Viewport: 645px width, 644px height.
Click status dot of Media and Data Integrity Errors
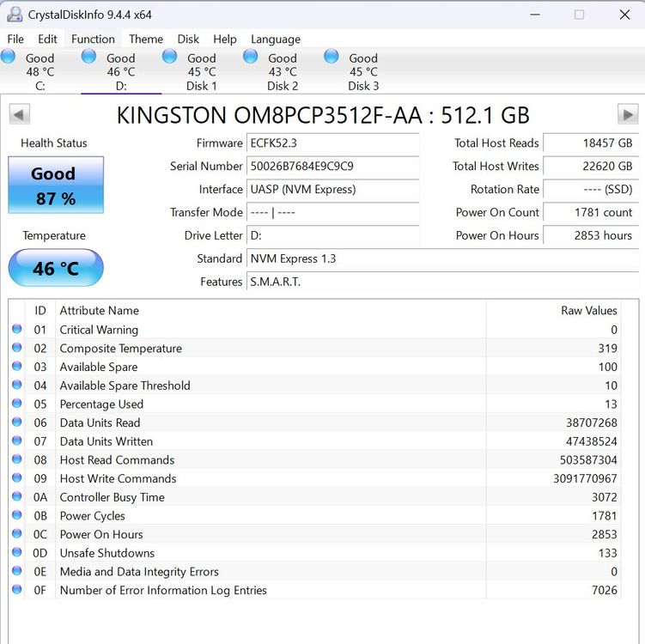[x=17, y=571]
